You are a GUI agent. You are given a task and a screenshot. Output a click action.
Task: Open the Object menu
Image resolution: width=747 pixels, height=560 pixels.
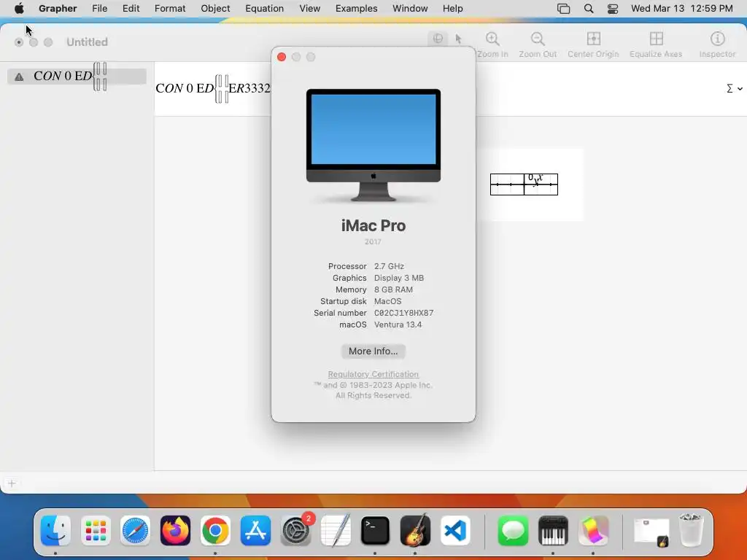click(x=215, y=9)
